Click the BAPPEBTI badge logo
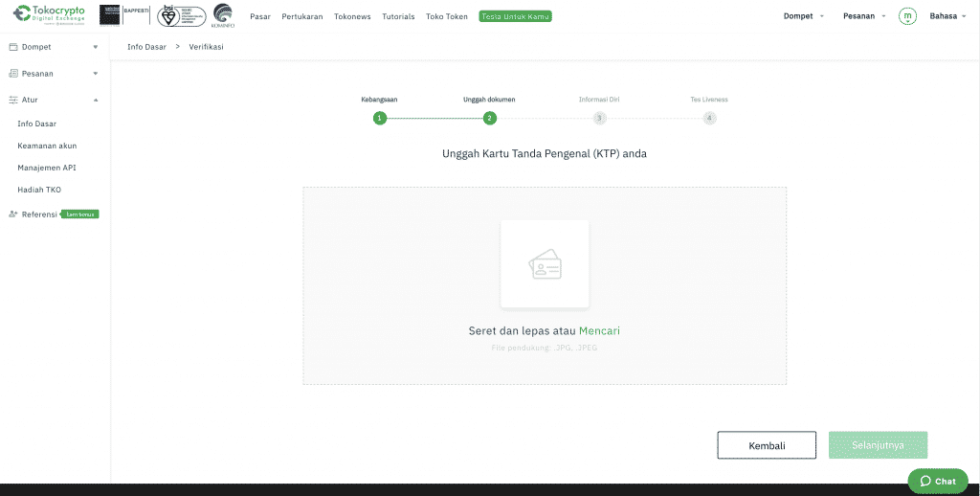980x496 pixels. point(124,15)
